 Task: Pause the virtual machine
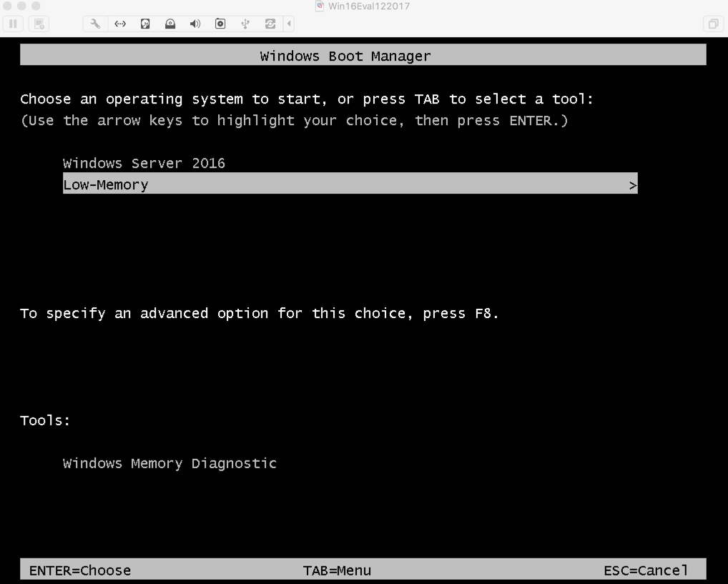tap(13, 24)
